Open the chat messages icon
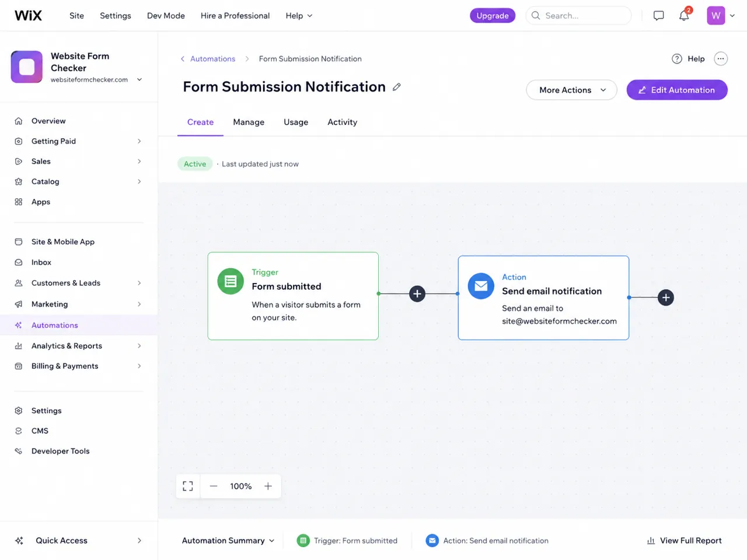 658,16
